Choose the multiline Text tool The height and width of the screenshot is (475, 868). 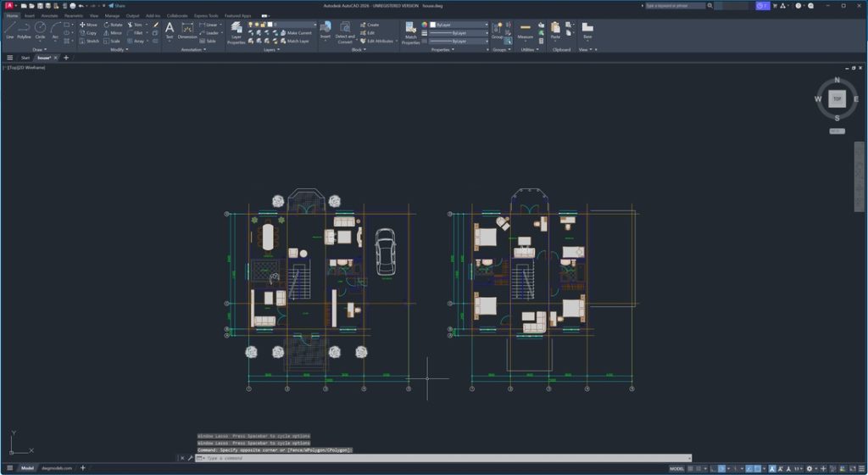click(x=170, y=30)
